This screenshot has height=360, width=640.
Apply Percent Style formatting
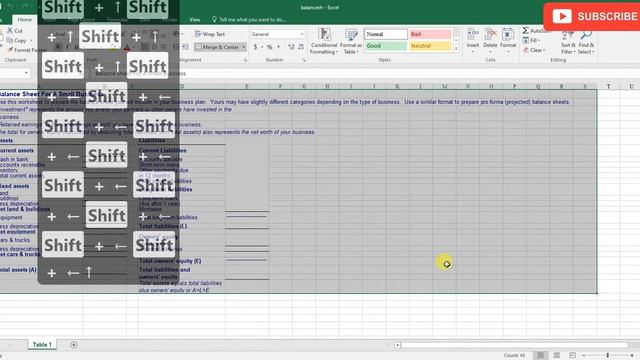point(269,47)
